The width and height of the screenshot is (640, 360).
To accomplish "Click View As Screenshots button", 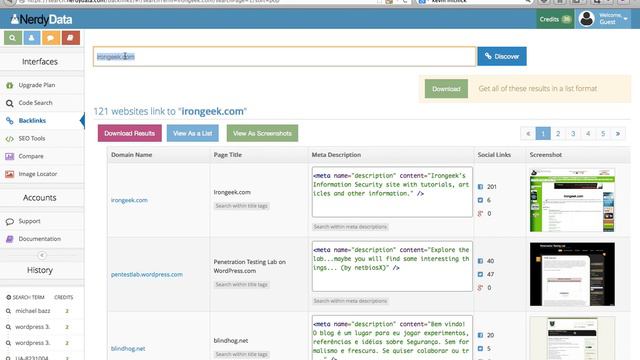I will pyautogui.click(x=262, y=133).
